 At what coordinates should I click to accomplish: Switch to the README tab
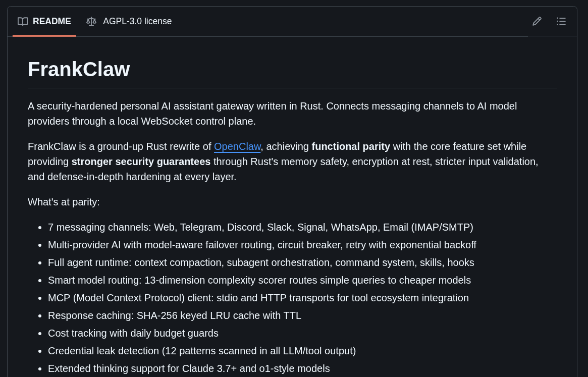coord(51,21)
